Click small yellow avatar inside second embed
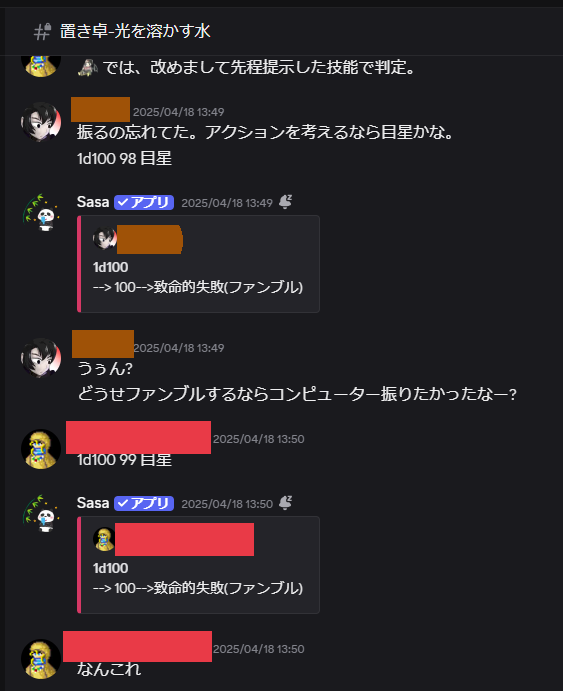This screenshot has height=691, width=563. 104,539
